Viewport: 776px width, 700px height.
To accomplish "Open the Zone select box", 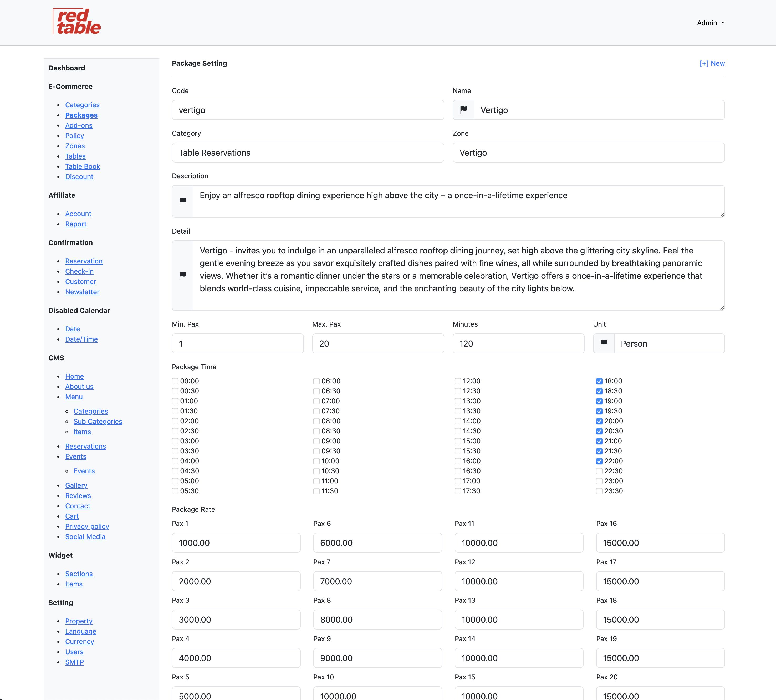I will coord(588,153).
